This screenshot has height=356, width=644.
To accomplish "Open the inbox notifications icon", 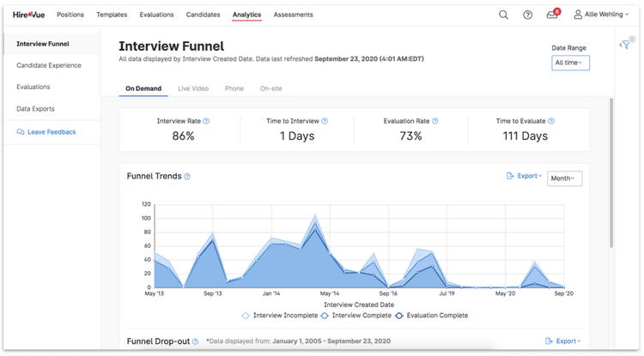I will click(552, 15).
